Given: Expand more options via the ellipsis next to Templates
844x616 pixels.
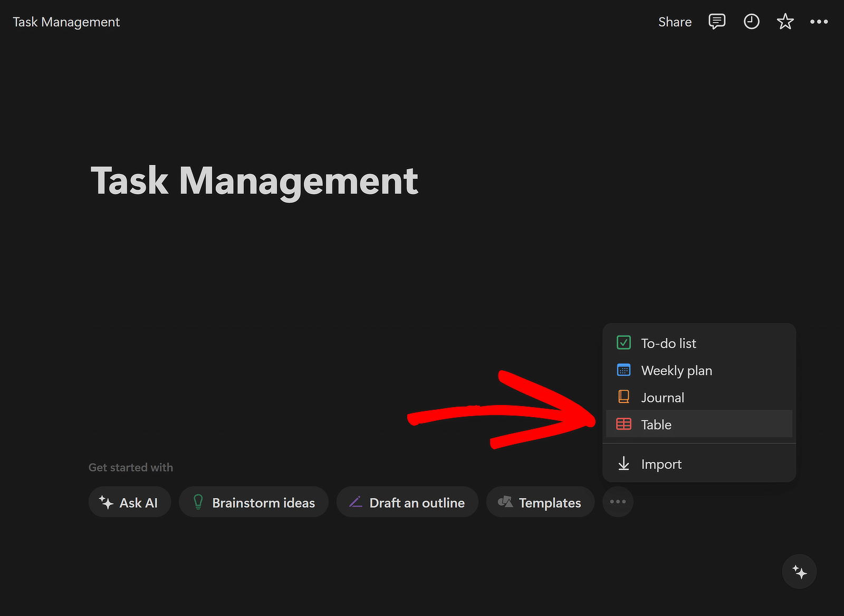Looking at the screenshot, I should click(x=617, y=502).
